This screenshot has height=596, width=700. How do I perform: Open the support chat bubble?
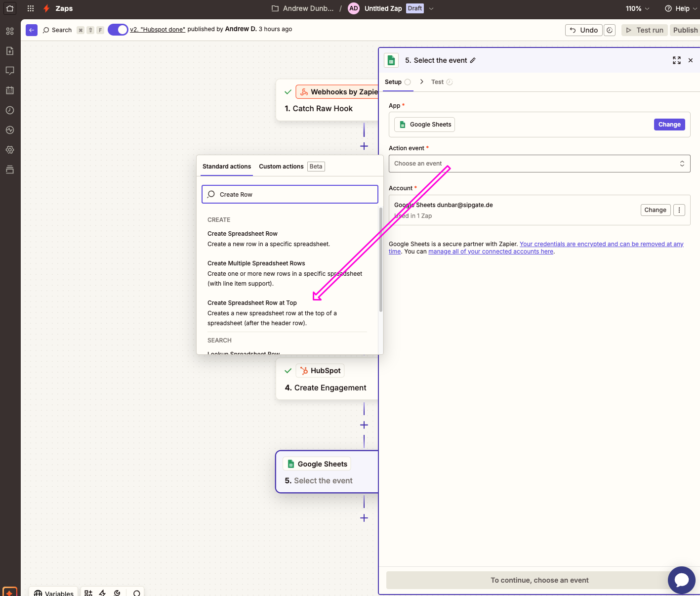tap(682, 580)
